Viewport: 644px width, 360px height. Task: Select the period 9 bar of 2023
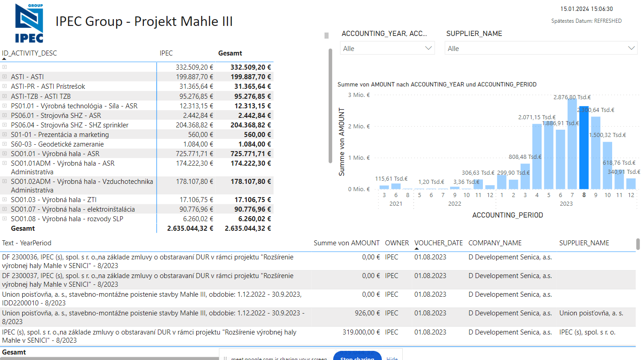point(596,153)
